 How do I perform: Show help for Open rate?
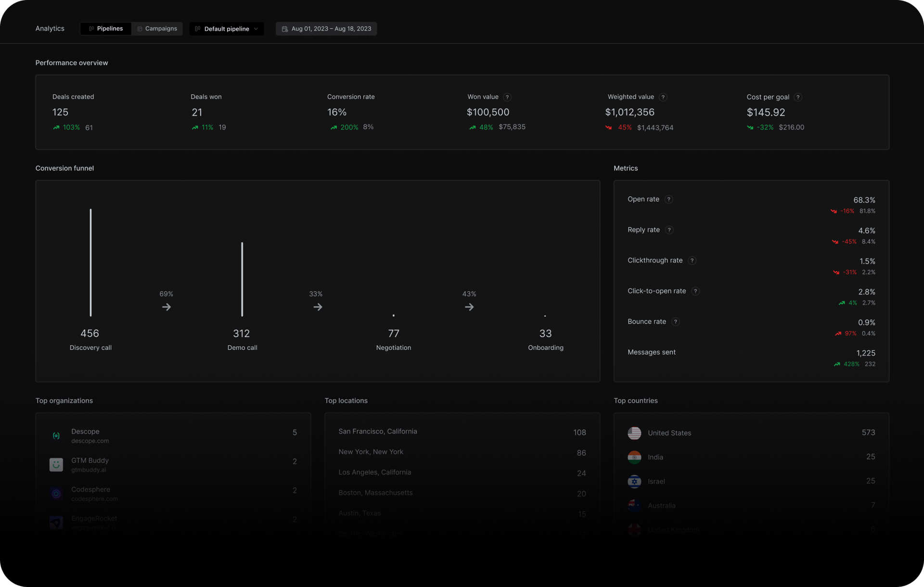(x=668, y=199)
